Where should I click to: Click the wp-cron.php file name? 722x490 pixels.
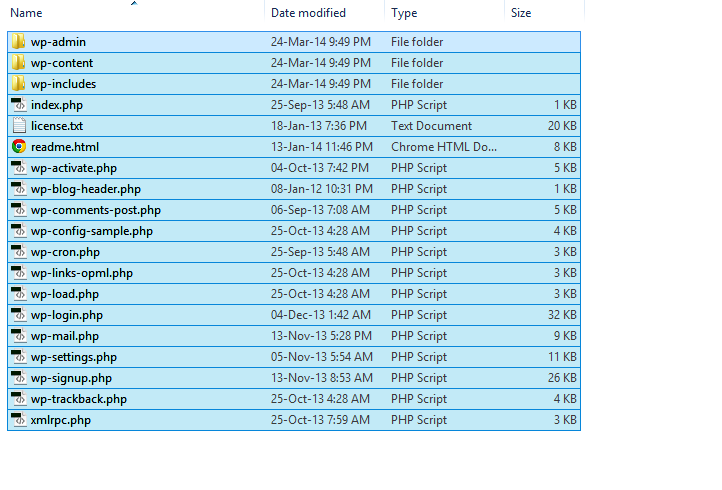65,252
